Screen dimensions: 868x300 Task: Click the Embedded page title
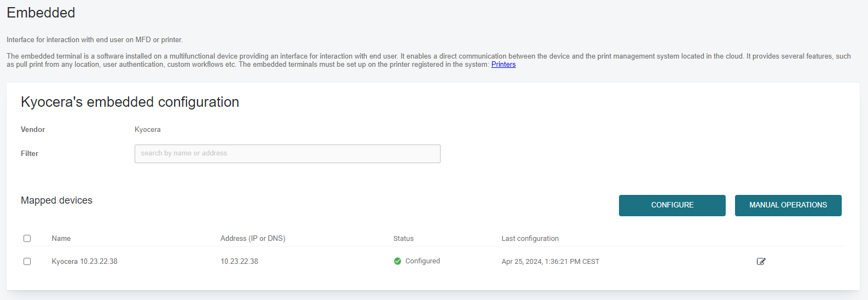pos(41,13)
